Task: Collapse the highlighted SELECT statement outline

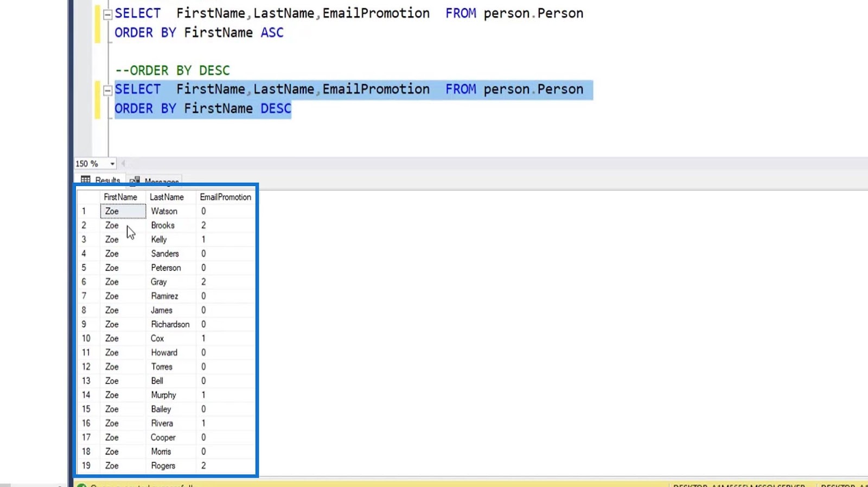Action: click(107, 91)
